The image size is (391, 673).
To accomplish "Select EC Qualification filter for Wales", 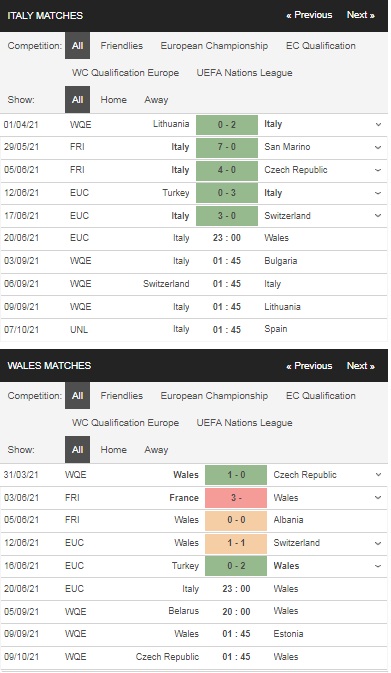I will (x=321, y=396).
